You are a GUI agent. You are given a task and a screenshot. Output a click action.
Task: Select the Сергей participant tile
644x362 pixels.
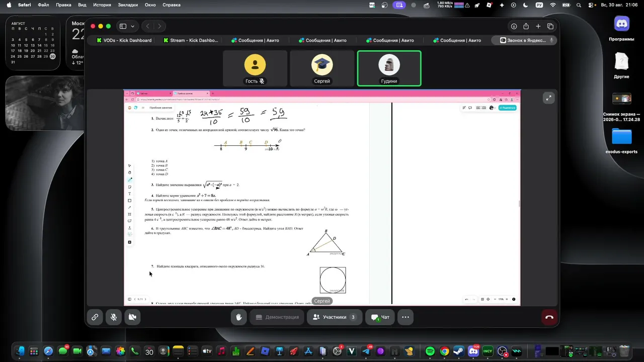click(322, 68)
